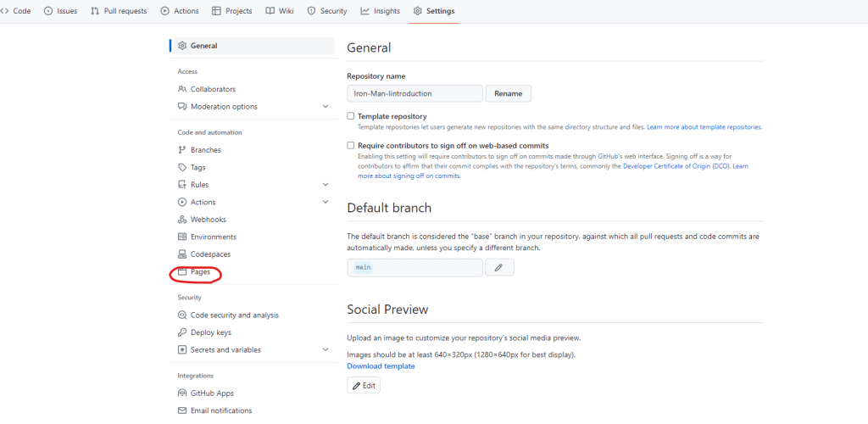Click the main default branch field
Image resolution: width=868 pixels, height=424 pixels.
pyautogui.click(x=415, y=267)
